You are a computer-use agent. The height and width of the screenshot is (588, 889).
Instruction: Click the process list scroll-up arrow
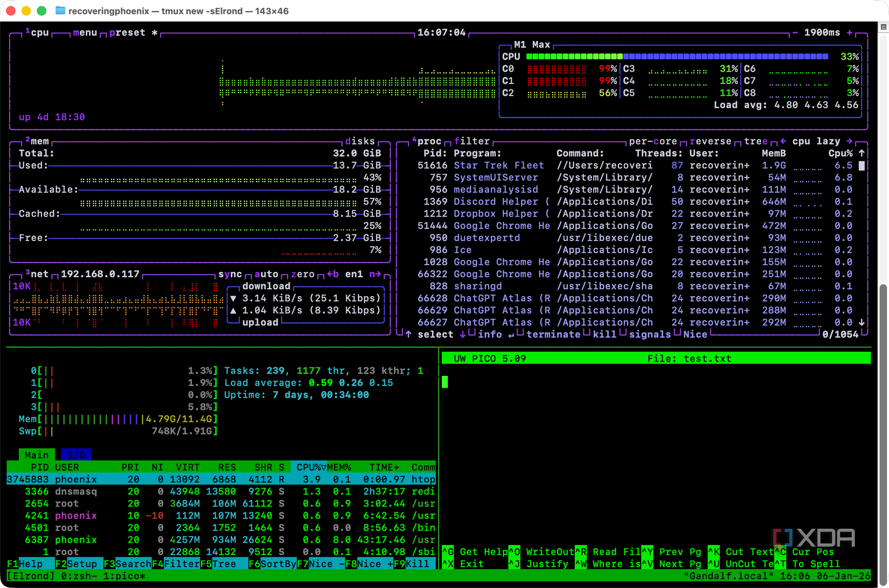[x=862, y=153]
